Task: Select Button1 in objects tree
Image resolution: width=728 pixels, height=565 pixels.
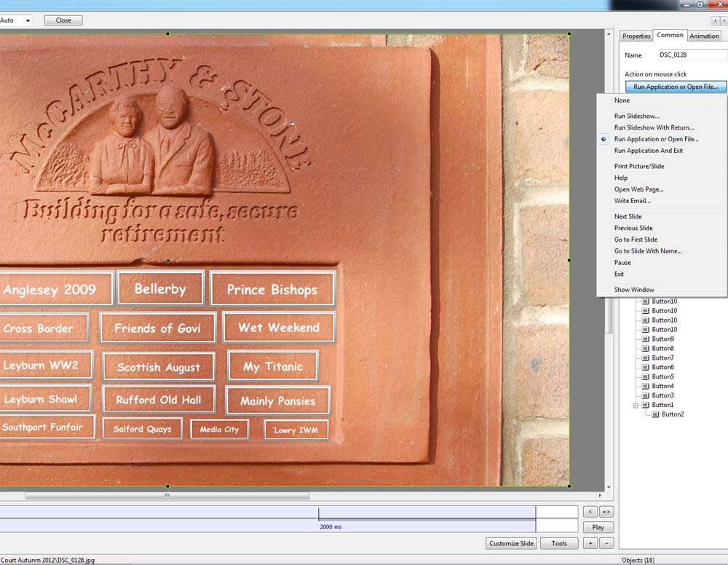Action: [x=662, y=405]
